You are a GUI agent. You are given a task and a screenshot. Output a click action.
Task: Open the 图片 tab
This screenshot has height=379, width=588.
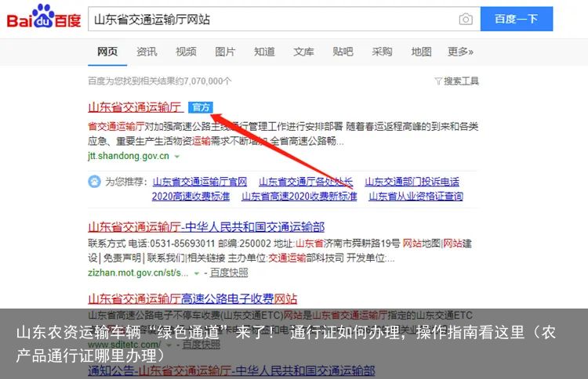[225, 52]
